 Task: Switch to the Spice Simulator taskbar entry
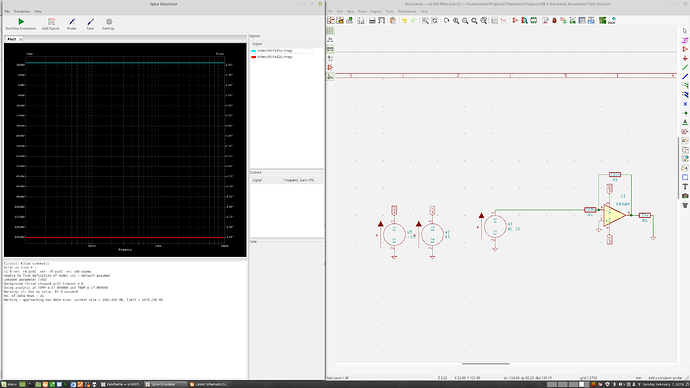(165, 384)
